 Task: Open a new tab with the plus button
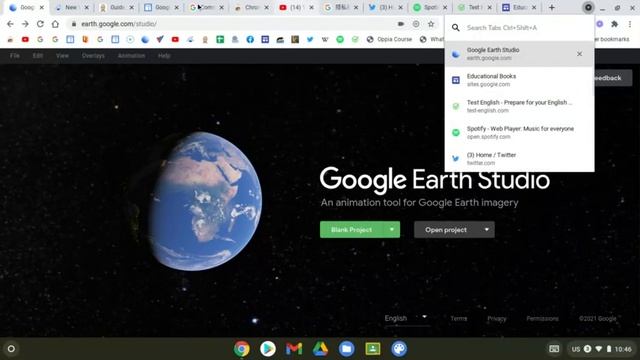(x=551, y=7)
